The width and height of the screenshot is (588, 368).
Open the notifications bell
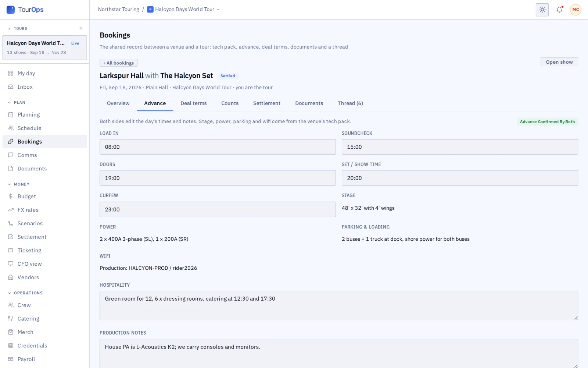pyautogui.click(x=559, y=10)
